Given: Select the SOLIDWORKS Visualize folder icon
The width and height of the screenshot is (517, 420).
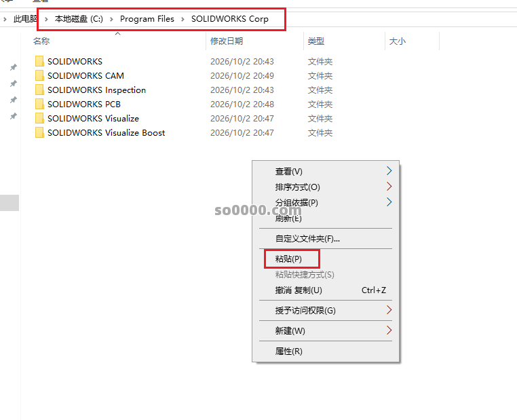Looking at the screenshot, I should 39,118.
